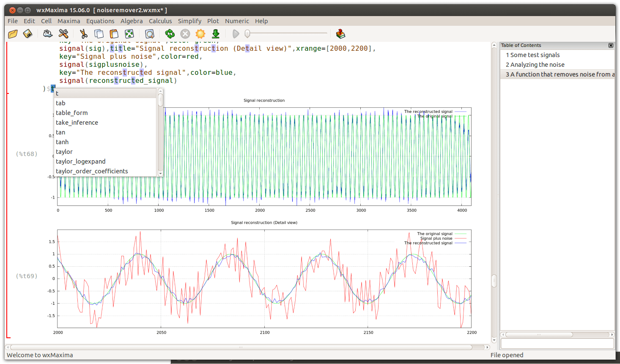
Task: Click the green download arrow icon
Action: [216, 34]
